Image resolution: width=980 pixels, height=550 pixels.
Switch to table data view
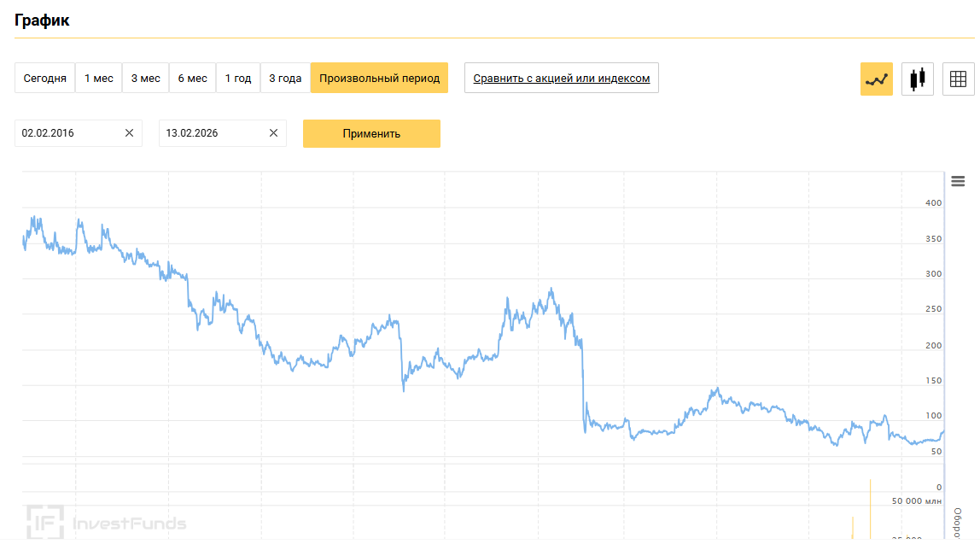click(x=958, y=79)
